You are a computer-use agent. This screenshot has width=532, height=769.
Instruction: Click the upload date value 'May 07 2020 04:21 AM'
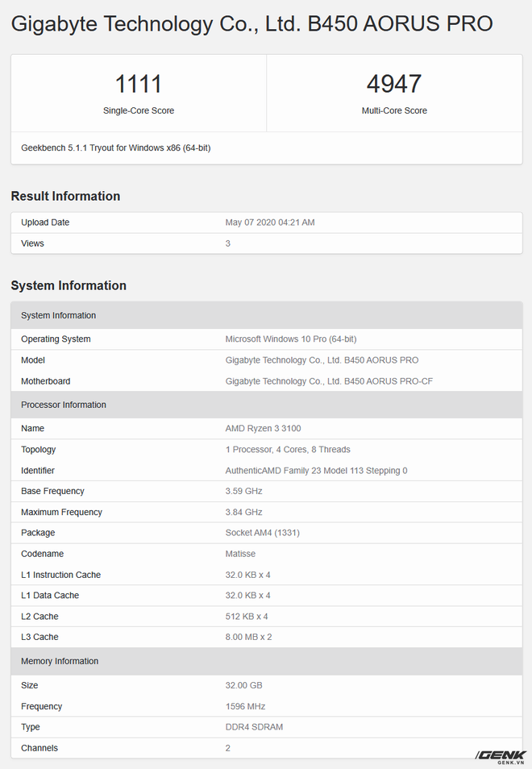pyautogui.click(x=270, y=222)
